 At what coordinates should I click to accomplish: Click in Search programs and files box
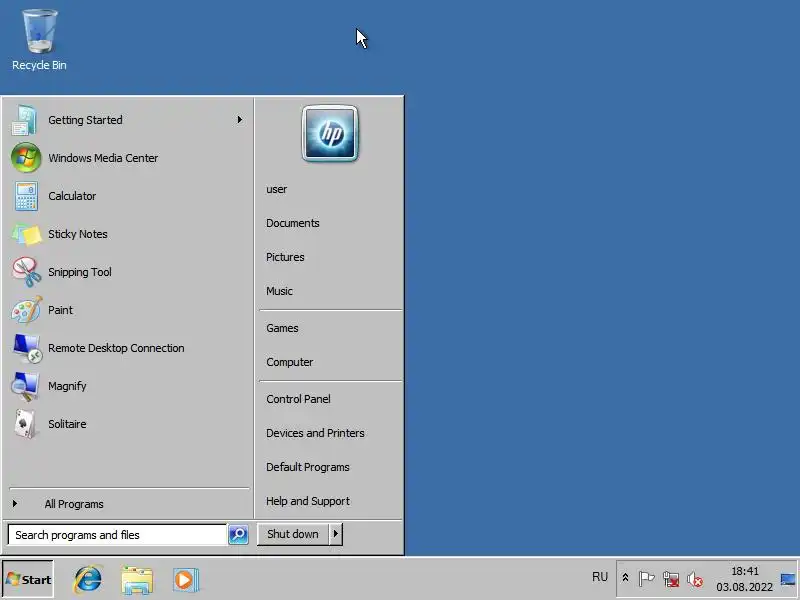pos(117,535)
